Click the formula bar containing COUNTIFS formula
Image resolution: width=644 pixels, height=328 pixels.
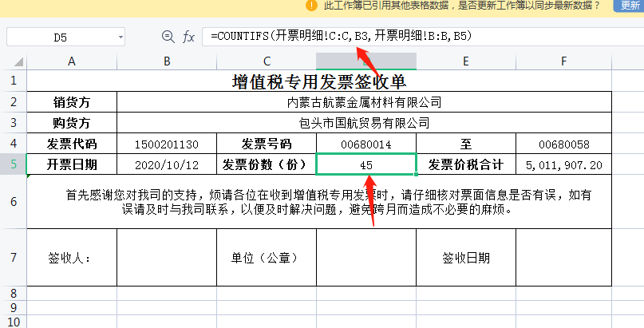(423, 37)
